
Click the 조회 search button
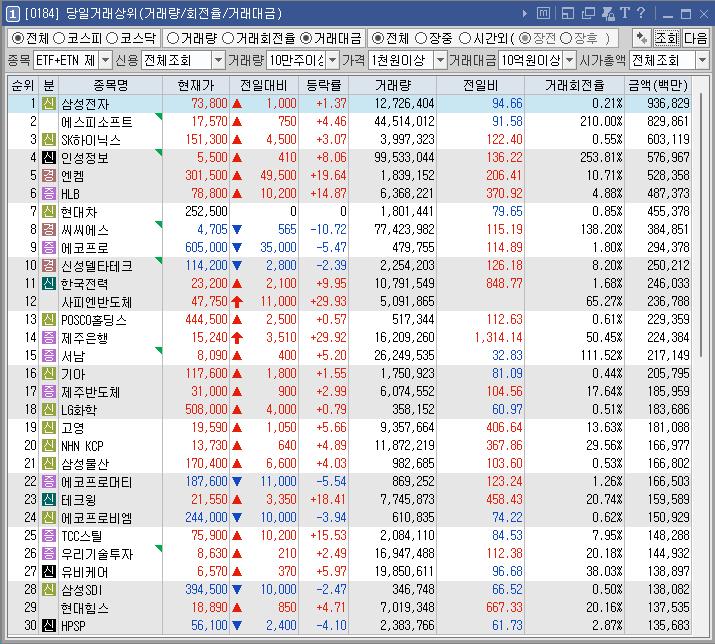(x=667, y=38)
